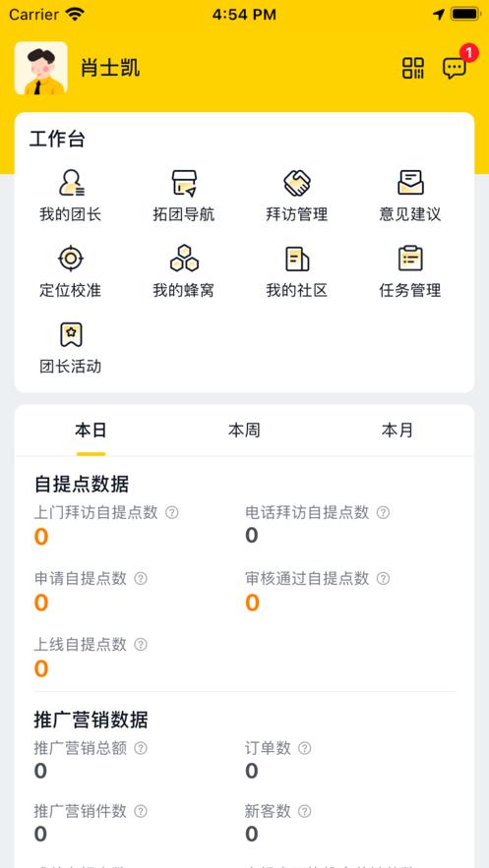Open 拜访管理 handshake icon
489x868 pixels.
click(x=297, y=196)
